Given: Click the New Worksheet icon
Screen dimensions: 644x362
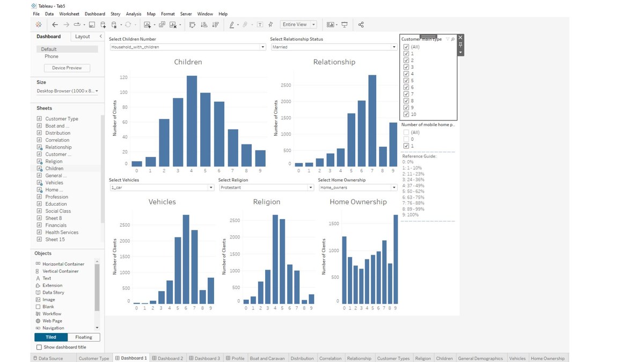Looking at the screenshot, I should point(148,25).
